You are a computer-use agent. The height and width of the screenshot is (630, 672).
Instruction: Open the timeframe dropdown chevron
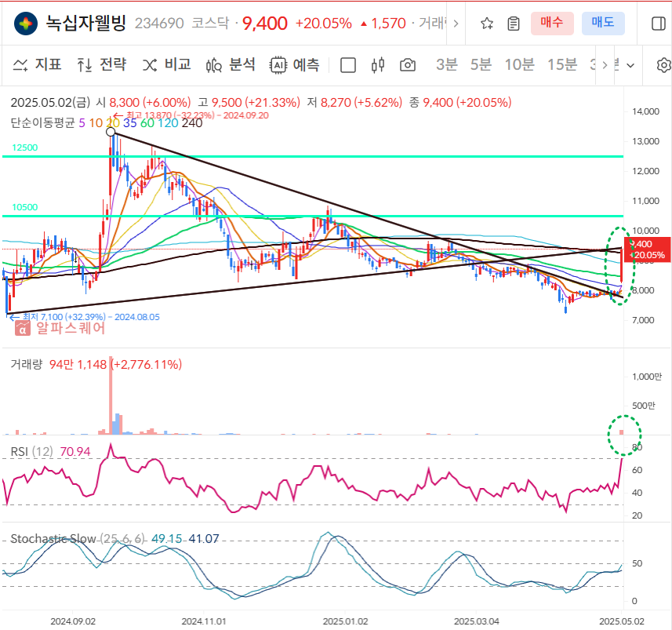[x=630, y=66]
